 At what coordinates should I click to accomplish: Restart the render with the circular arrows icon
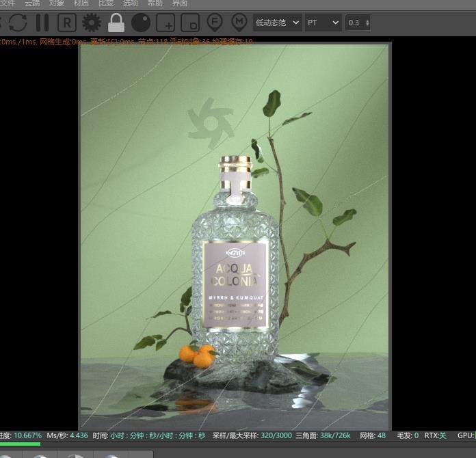point(18,23)
